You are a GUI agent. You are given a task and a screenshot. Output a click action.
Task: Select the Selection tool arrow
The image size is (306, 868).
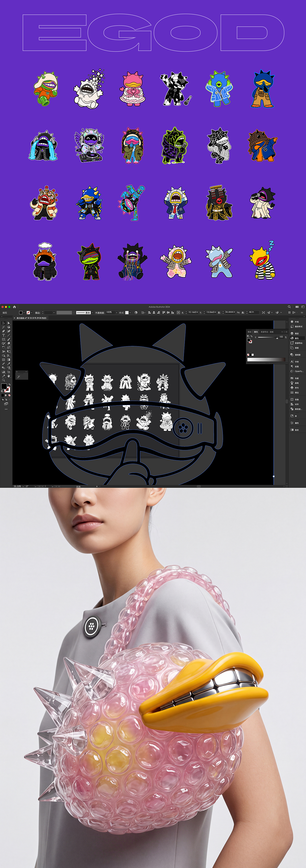pyautogui.click(x=3, y=323)
